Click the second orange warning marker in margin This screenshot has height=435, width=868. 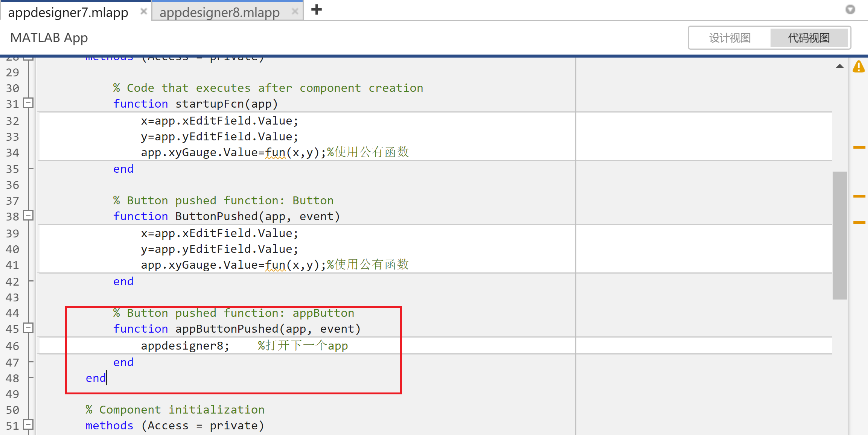point(859,196)
